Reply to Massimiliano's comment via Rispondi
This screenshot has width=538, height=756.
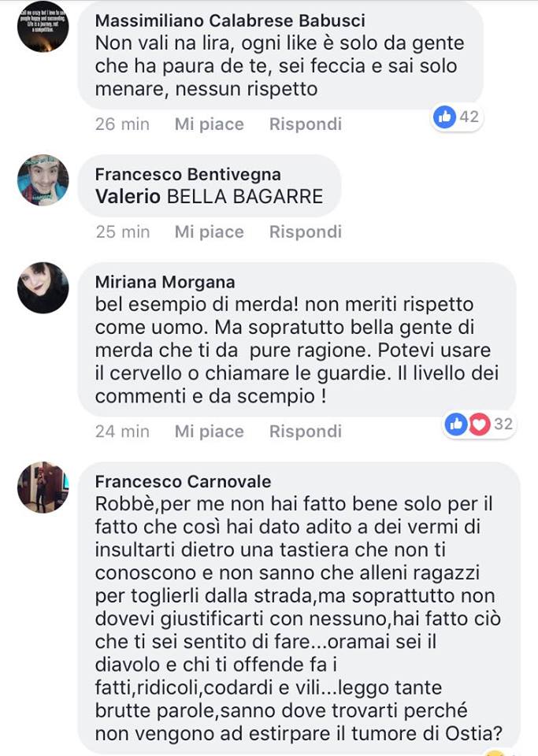(x=306, y=124)
